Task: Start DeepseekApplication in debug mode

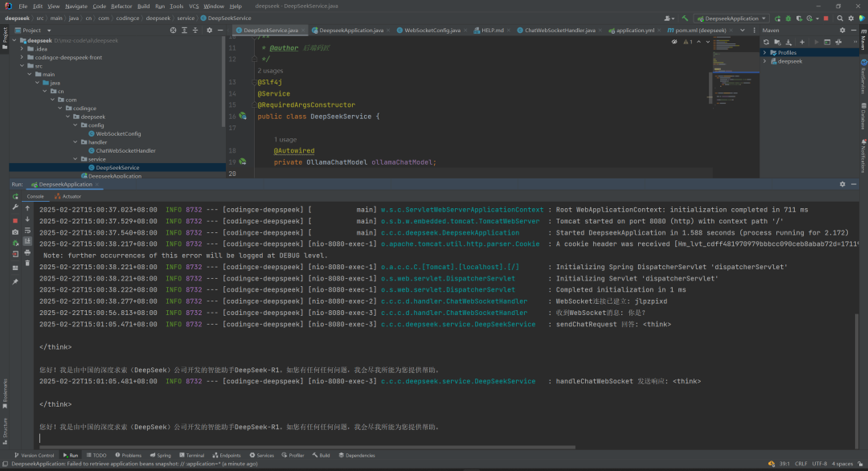Action: 788,18
